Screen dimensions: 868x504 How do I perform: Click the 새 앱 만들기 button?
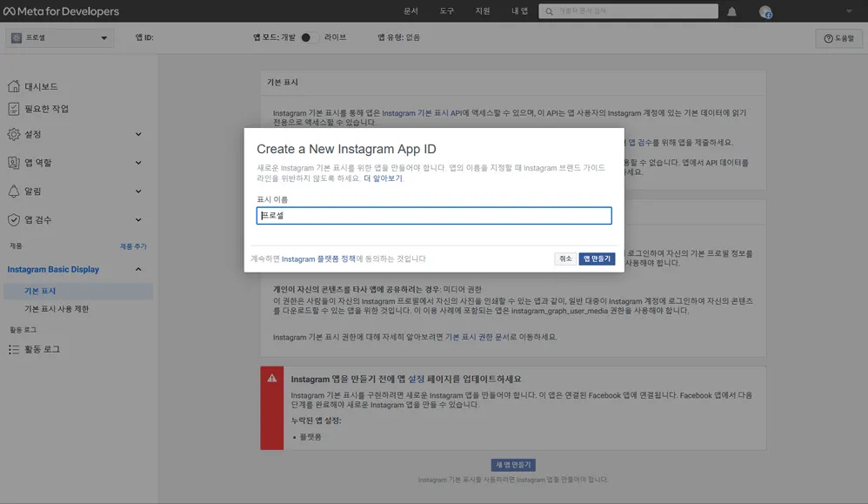point(513,465)
